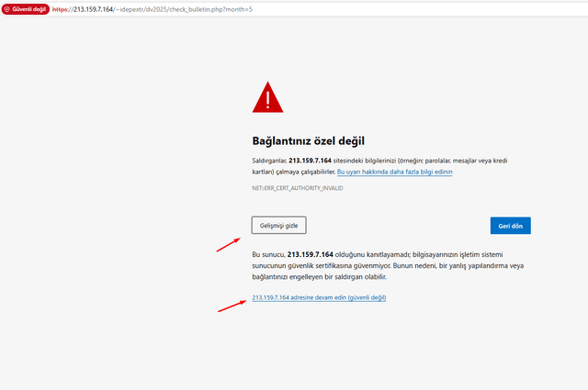Click the NET::ERR_CERT_AUTHORITY_INVALID error code
The height and width of the screenshot is (390, 588).
(298, 188)
